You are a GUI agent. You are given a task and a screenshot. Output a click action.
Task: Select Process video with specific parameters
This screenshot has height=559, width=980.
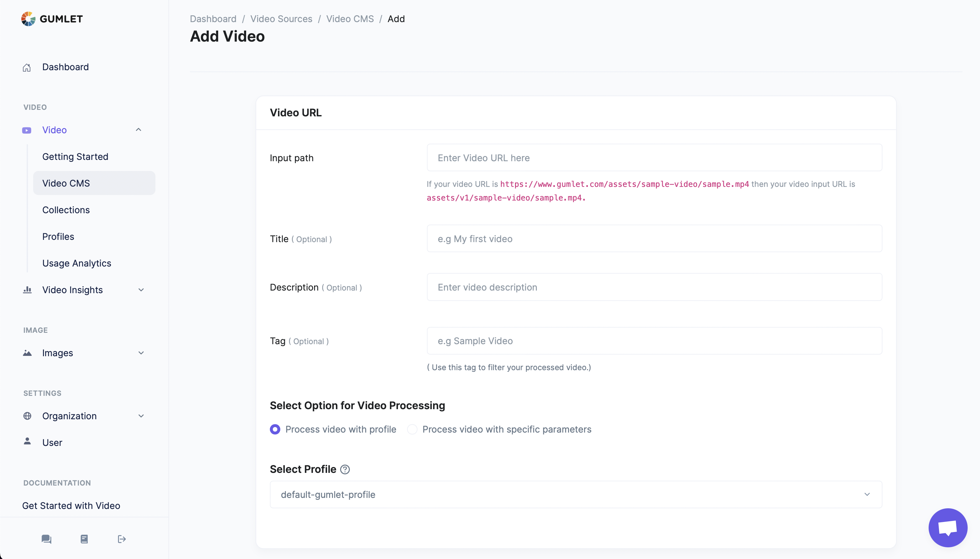(412, 429)
